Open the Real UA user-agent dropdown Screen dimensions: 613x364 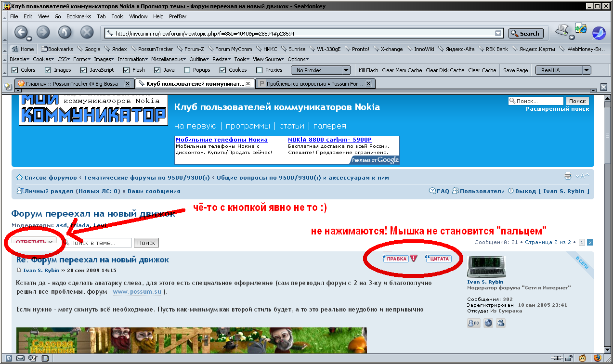[563, 70]
